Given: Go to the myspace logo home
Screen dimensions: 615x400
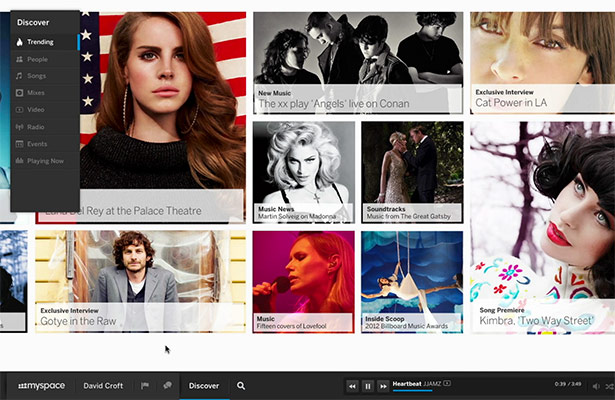Looking at the screenshot, I should click(x=42, y=386).
